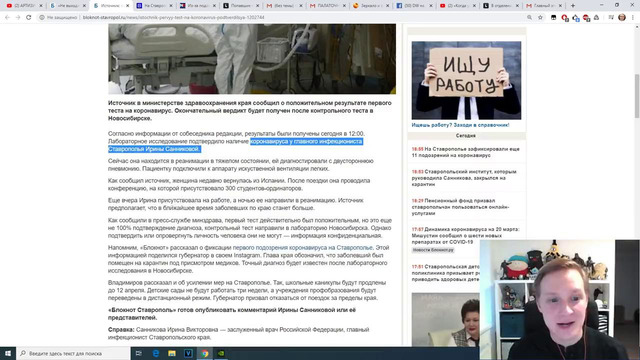Click the 'Ищу работу' sidebar banner image
The width and height of the screenshot is (640, 360).
(466, 80)
